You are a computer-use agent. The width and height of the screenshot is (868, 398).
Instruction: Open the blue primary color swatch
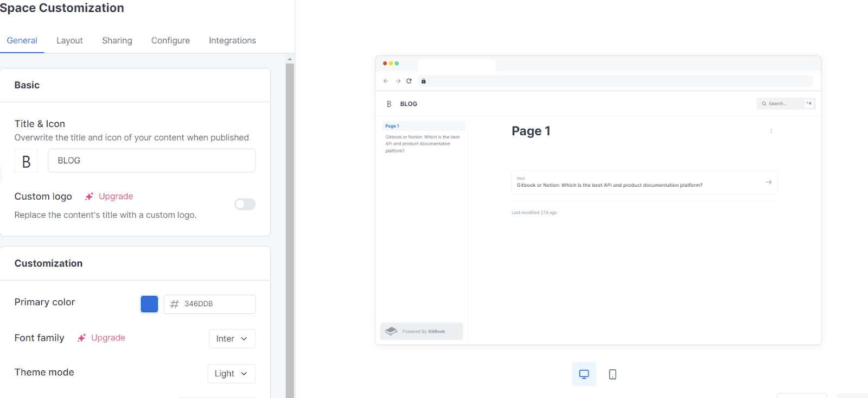coord(149,304)
